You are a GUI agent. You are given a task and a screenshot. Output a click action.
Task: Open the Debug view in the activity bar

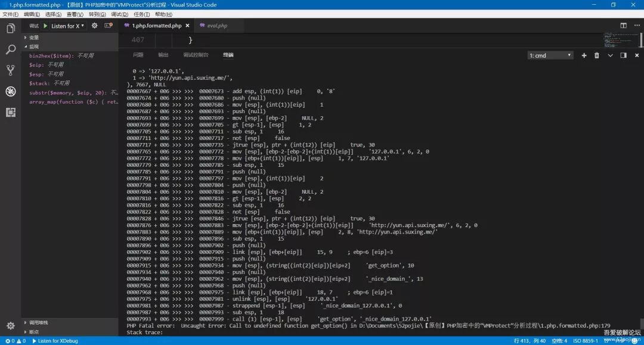(11, 91)
